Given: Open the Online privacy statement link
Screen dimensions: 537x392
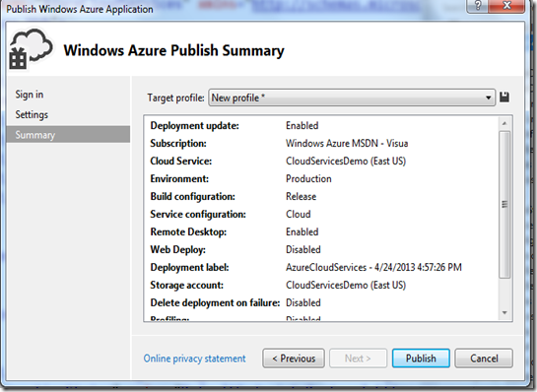Looking at the screenshot, I should pyautogui.click(x=194, y=359).
